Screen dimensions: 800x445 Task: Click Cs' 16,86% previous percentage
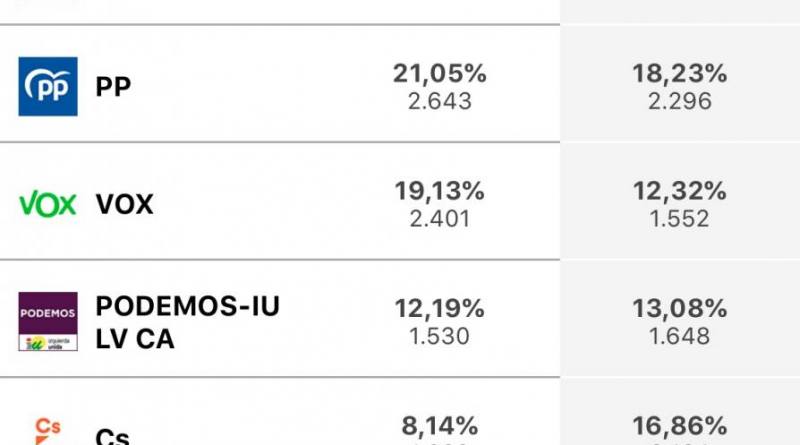(x=679, y=426)
